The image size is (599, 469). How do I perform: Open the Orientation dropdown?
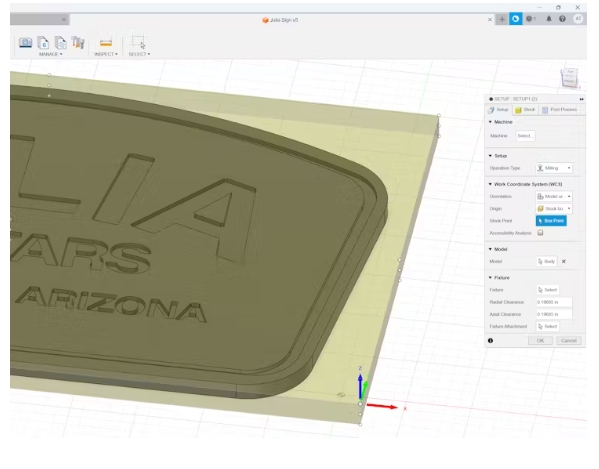pyautogui.click(x=554, y=196)
